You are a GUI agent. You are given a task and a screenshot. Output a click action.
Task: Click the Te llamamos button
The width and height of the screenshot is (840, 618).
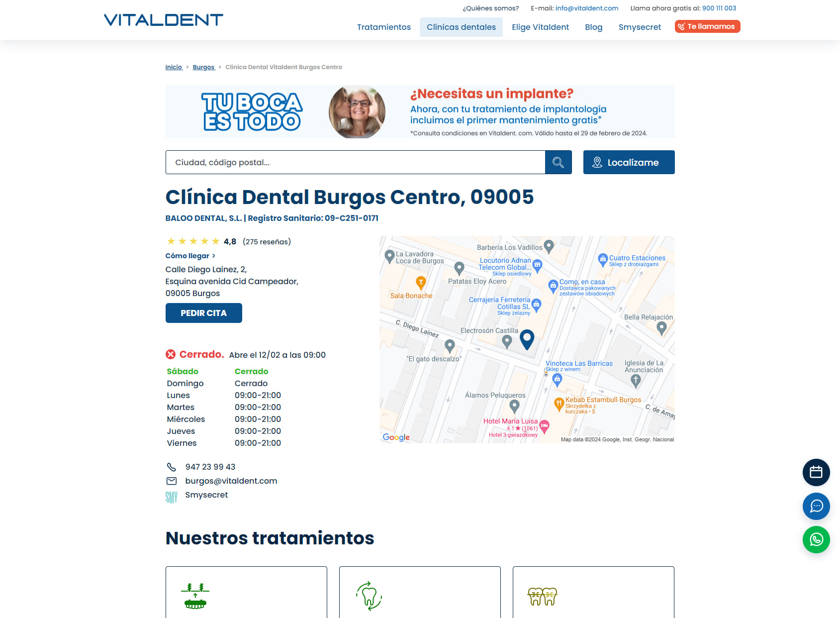coord(707,26)
